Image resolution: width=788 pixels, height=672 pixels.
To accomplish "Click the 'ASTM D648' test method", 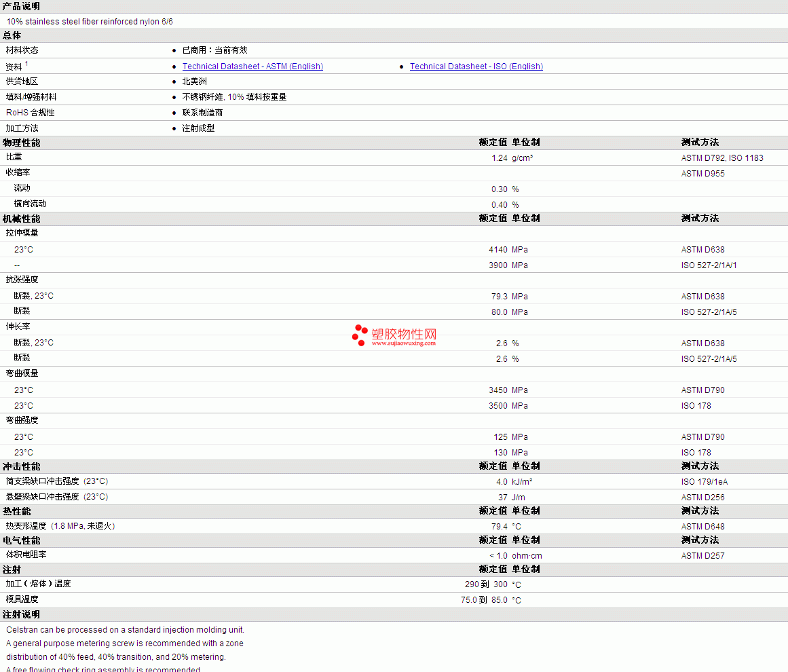I will click(703, 526).
